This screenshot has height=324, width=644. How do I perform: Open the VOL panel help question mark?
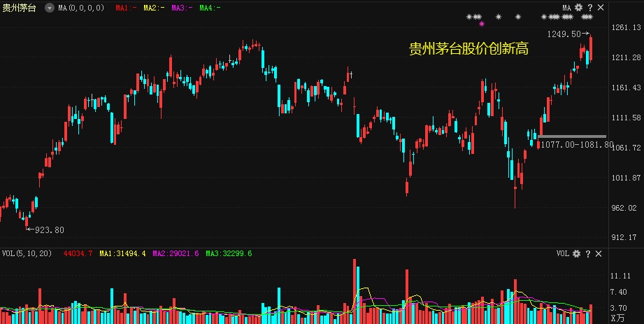(588, 254)
